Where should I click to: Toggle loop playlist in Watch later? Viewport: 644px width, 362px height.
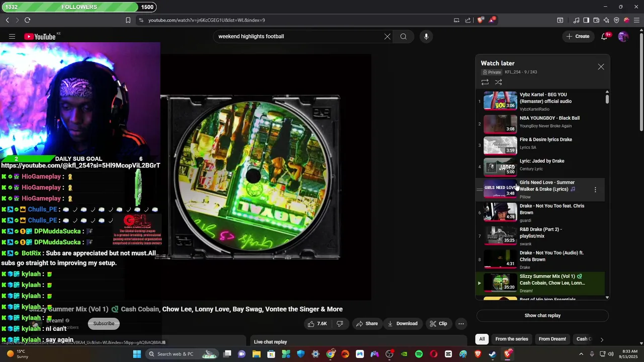point(485,82)
